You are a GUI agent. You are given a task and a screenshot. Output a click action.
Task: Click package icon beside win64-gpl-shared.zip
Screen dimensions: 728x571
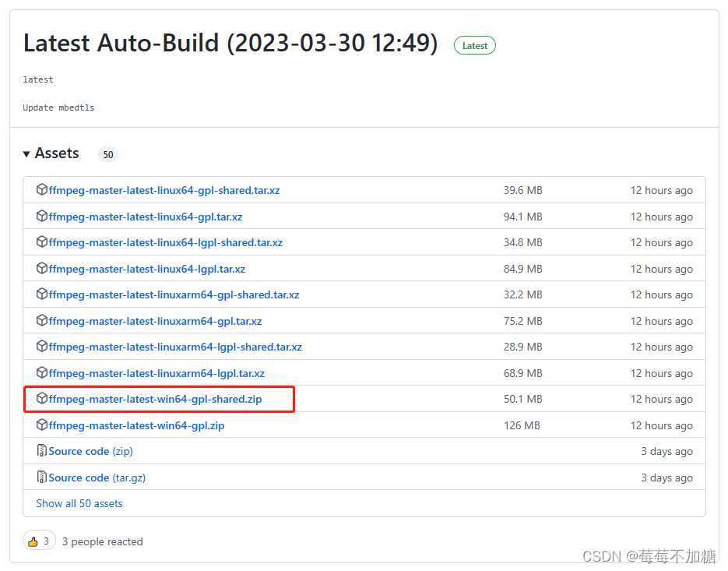click(x=42, y=399)
